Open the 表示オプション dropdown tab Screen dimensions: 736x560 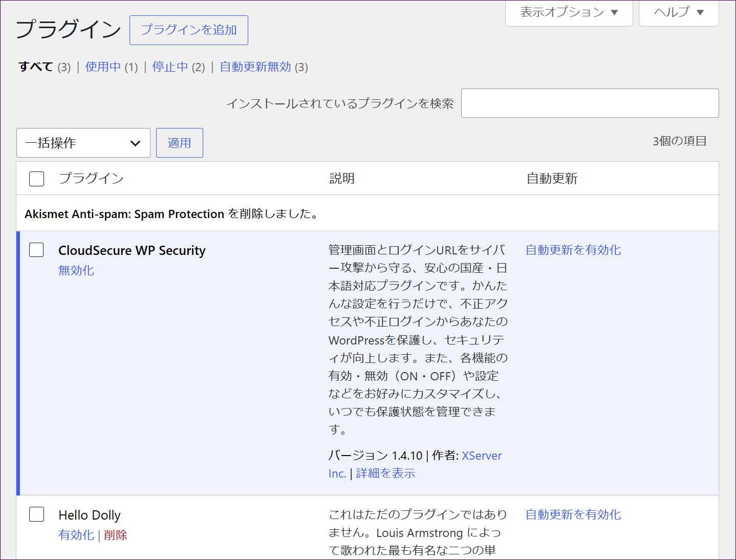569,12
